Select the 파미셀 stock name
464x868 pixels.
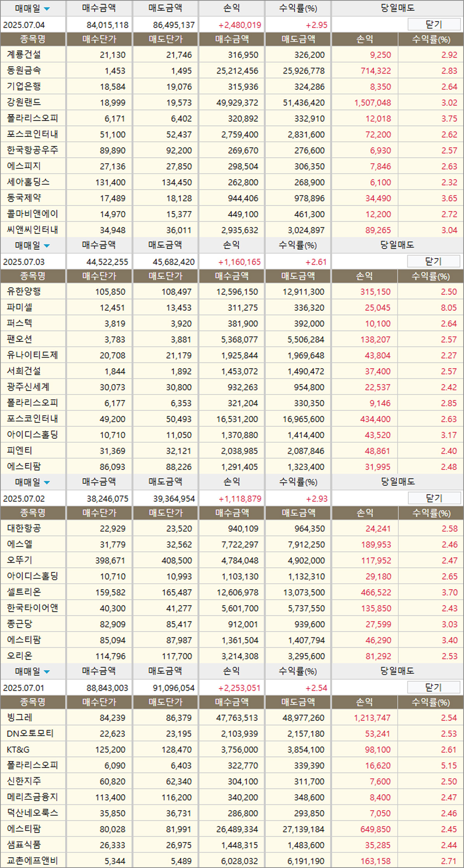[19, 307]
